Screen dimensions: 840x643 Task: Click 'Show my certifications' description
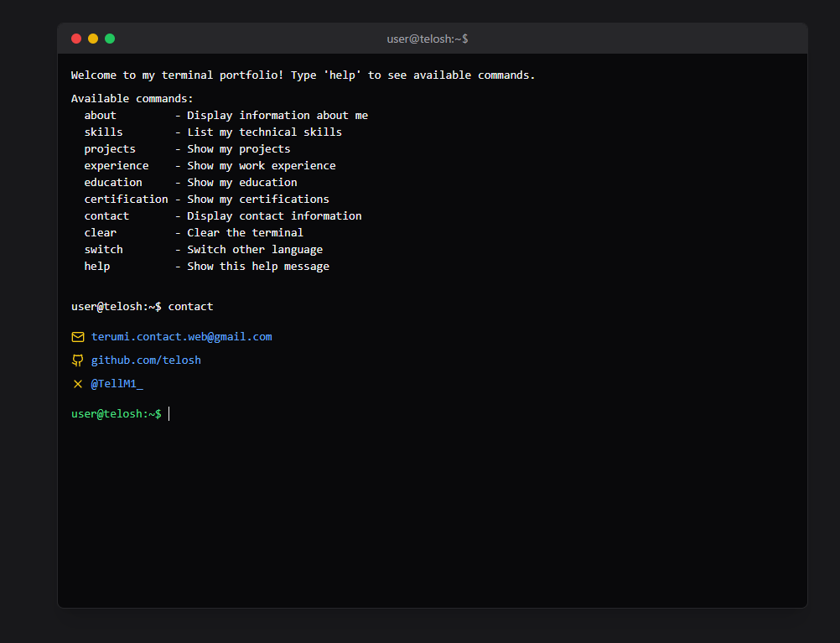[x=258, y=200]
